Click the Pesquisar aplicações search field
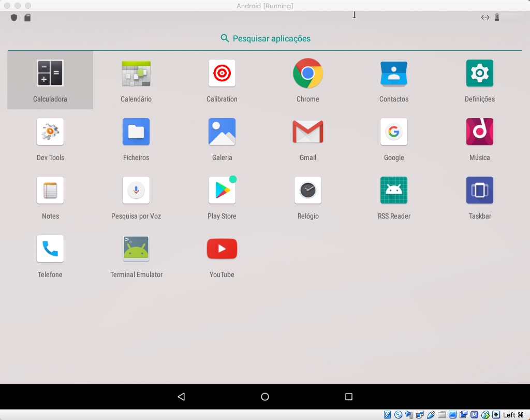 click(265, 38)
